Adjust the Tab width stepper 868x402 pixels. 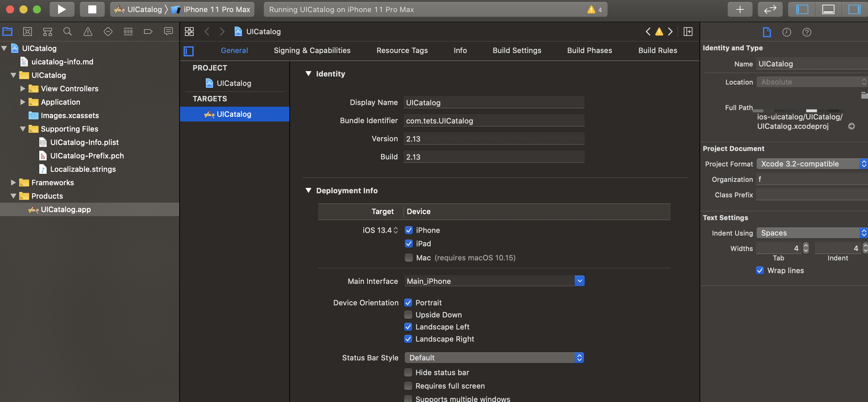[806, 248]
